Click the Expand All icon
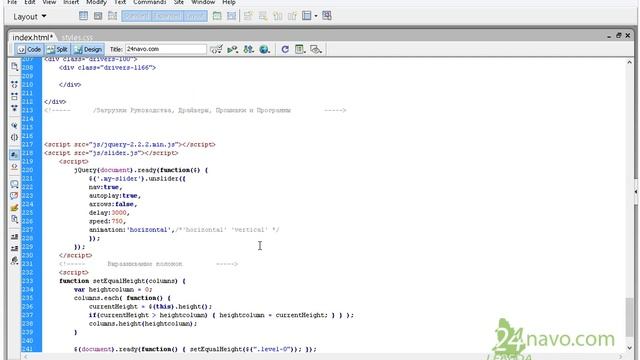 (x=14, y=108)
